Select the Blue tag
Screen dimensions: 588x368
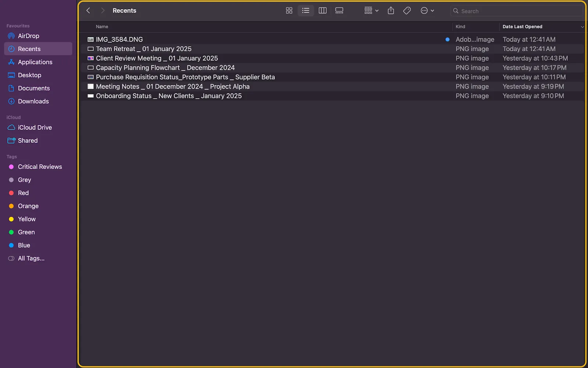coord(38,245)
